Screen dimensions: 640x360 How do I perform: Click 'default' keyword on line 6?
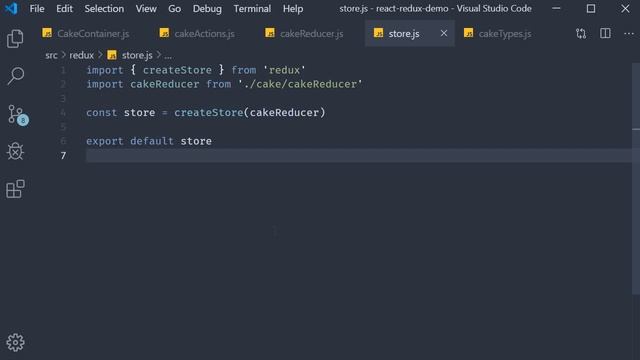152,141
